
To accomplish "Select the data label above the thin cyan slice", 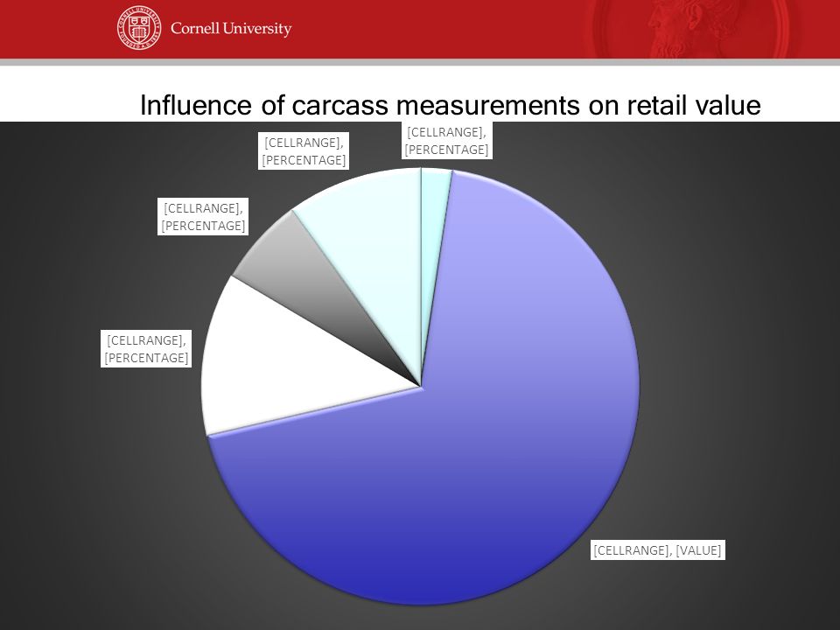I will [447, 140].
